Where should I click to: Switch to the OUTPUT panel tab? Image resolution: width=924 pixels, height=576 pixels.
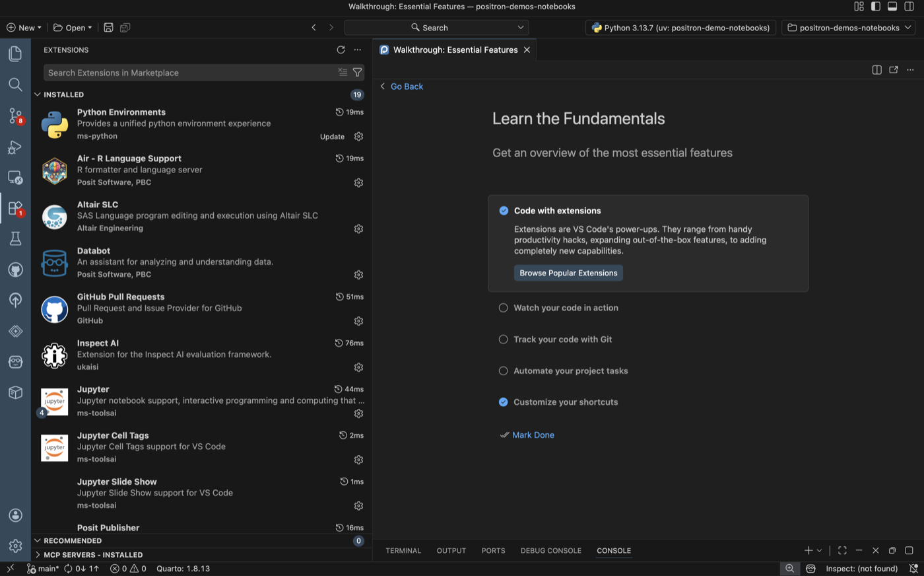(x=451, y=550)
